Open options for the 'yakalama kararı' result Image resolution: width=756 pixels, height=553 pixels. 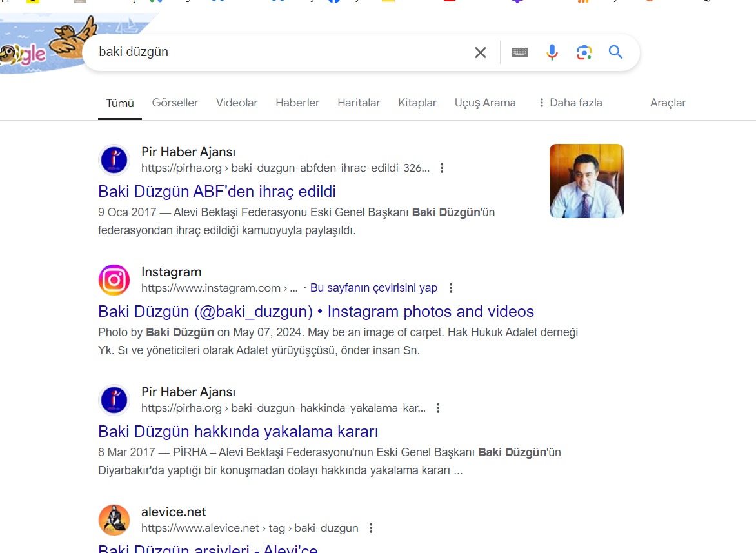pos(438,408)
